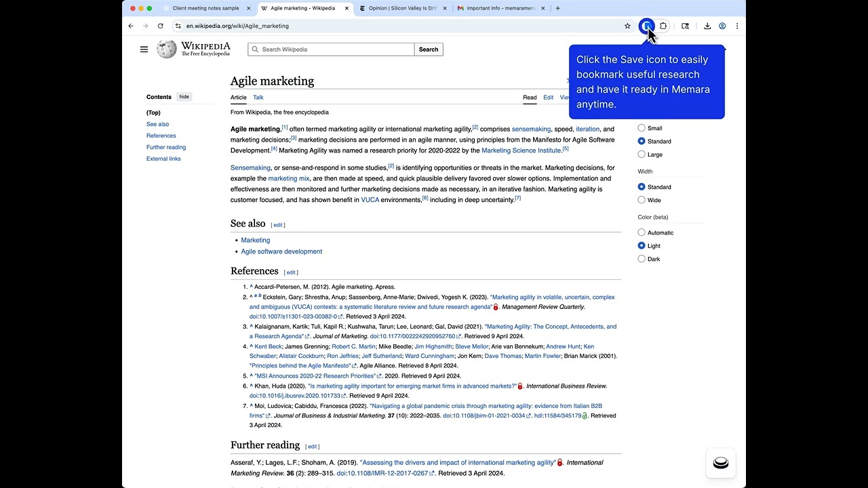Open the Chrome three-dot menu
868x488 pixels.
point(737,26)
